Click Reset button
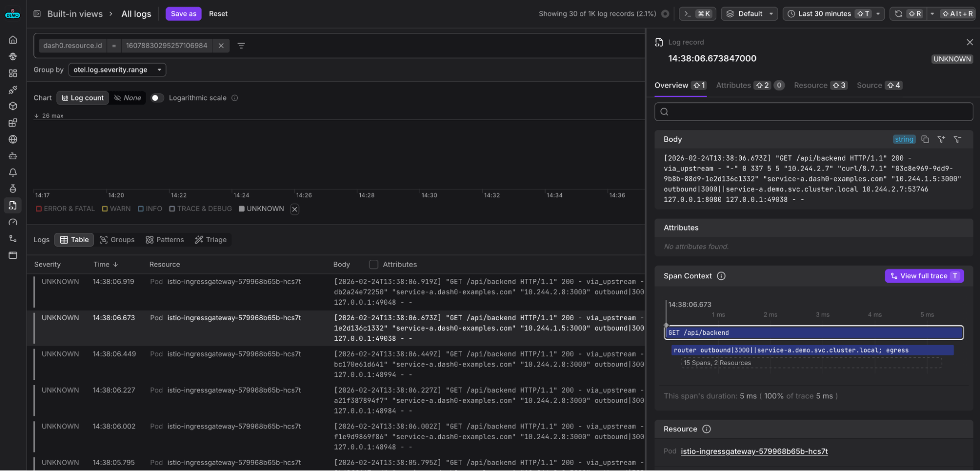 [x=218, y=14]
